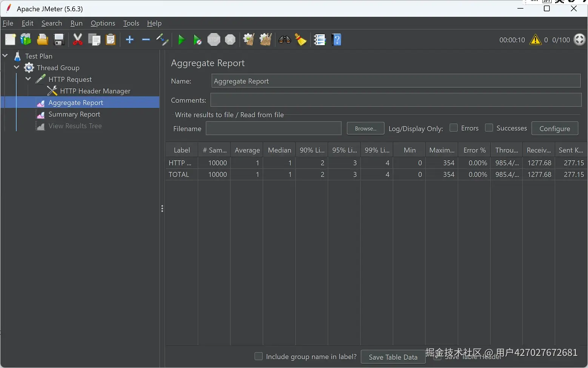
Task: Collapse the Thread Group node
Action: pos(17,67)
